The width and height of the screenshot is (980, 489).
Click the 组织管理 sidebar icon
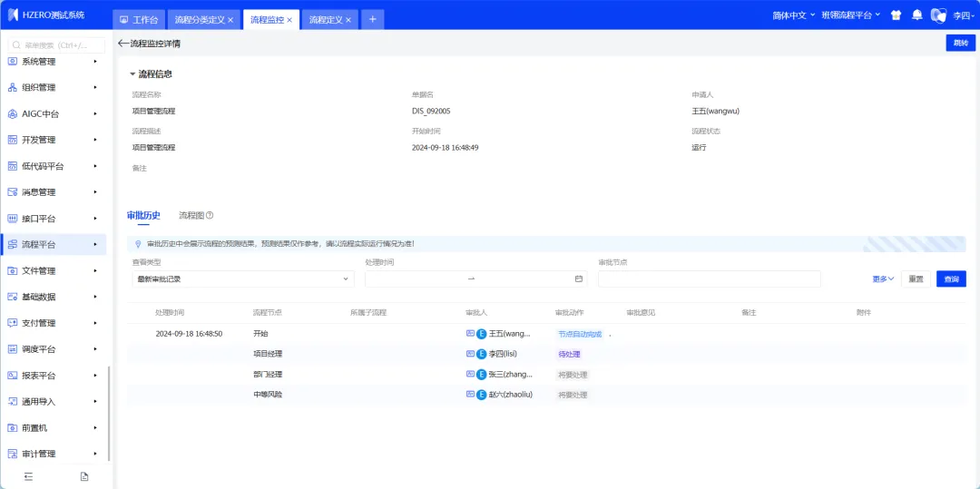click(x=12, y=87)
